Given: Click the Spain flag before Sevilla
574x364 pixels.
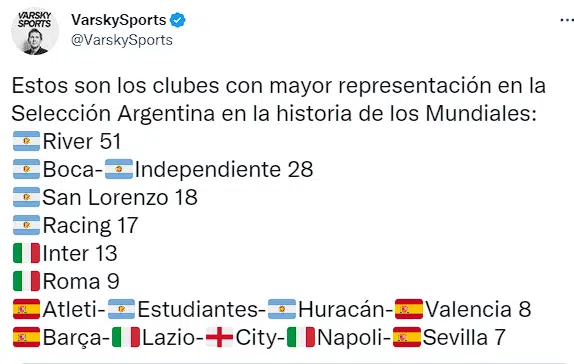Looking at the screenshot, I should click(x=407, y=337).
